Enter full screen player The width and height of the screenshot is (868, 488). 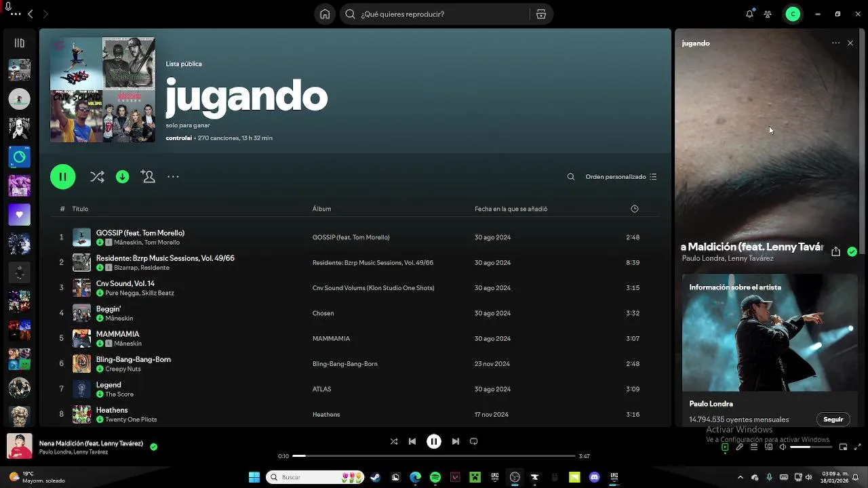858,447
